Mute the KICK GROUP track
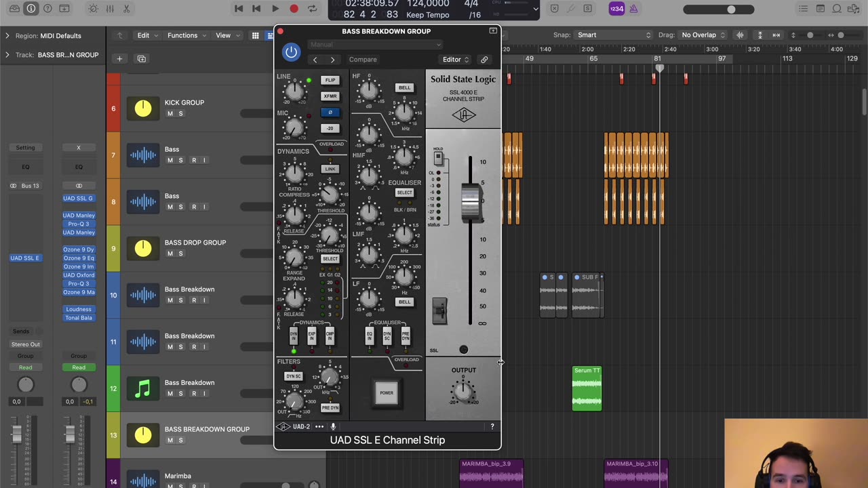The width and height of the screenshot is (868, 488). pyautogui.click(x=170, y=113)
